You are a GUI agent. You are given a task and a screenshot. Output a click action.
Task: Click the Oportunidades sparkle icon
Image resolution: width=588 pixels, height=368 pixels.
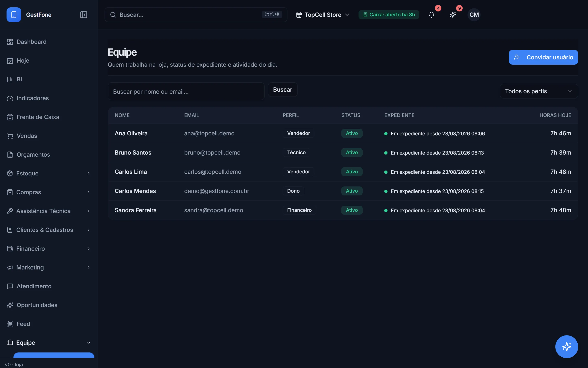[x=10, y=305]
